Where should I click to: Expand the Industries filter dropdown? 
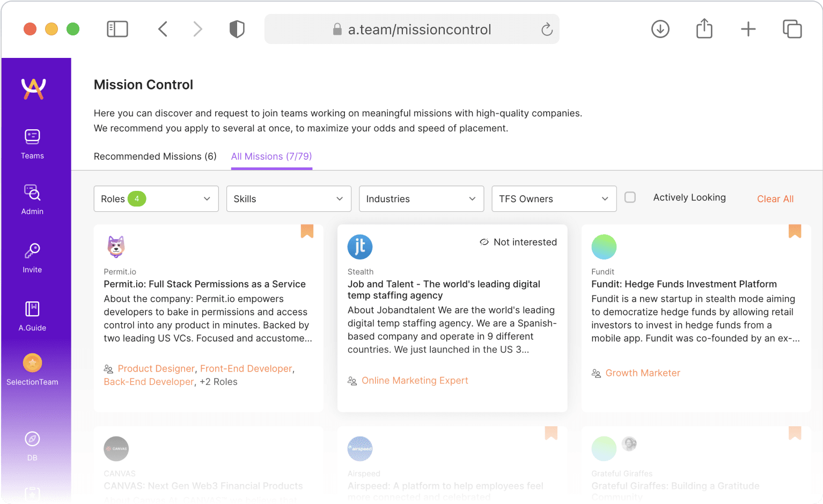coord(421,199)
